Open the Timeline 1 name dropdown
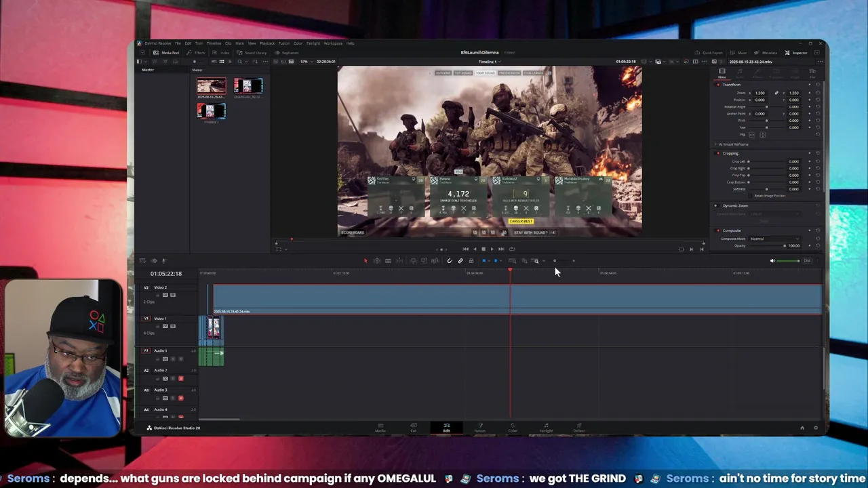The height and width of the screenshot is (488, 868). pyautogui.click(x=488, y=62)
